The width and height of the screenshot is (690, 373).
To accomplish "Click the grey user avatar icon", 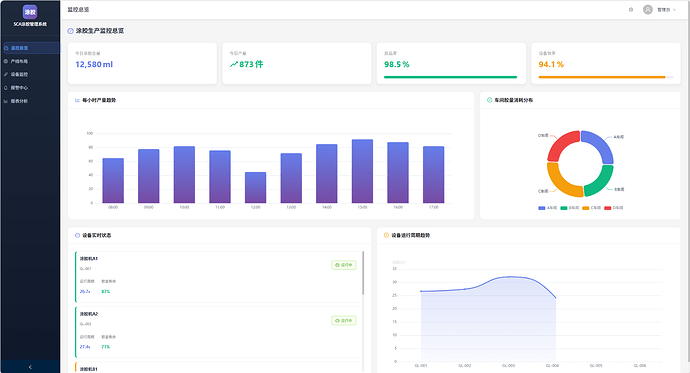I will [647, 10].
